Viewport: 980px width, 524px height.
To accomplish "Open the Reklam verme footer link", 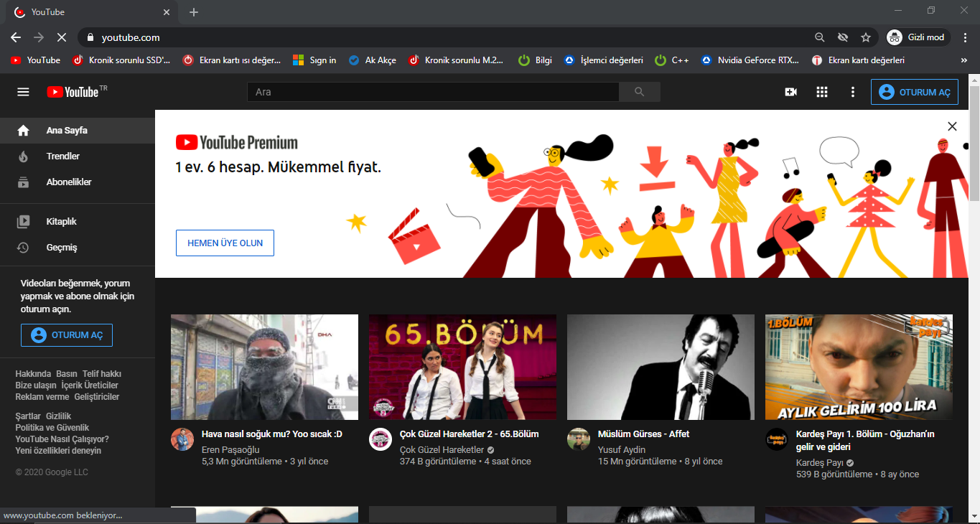I will [x=42, y=397].
